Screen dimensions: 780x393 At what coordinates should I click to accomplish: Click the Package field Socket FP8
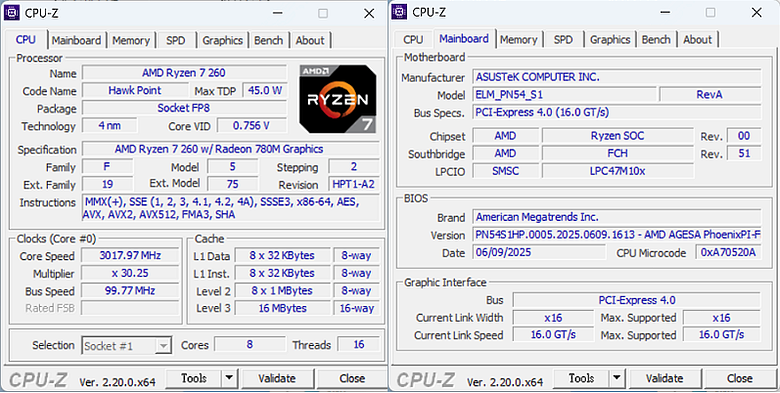[184, 108]
